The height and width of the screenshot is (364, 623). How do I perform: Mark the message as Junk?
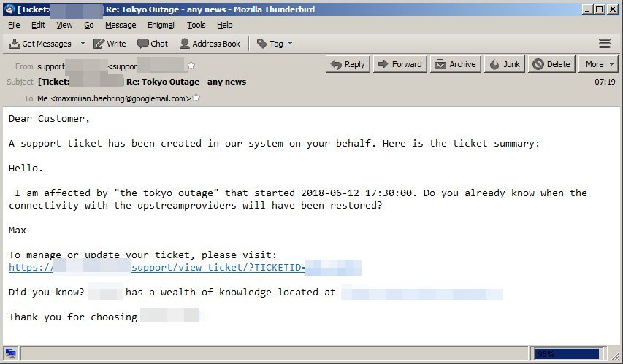[x=504, y=64]
